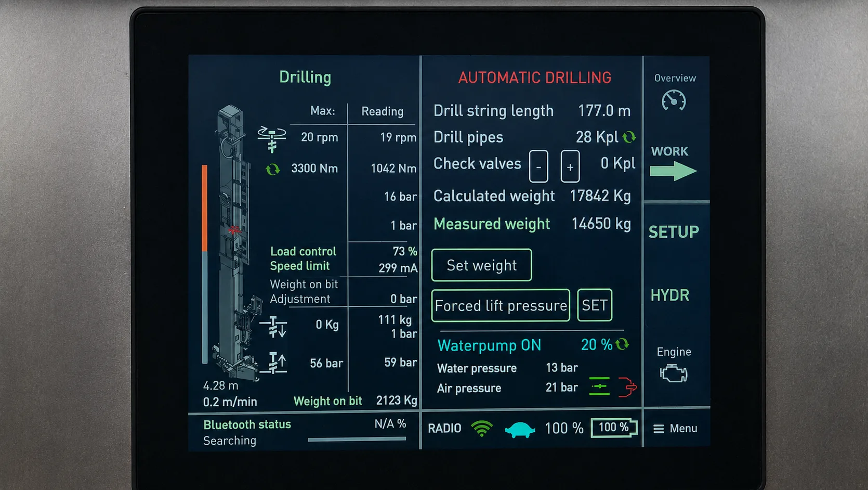Tap the Drill string length 177.0 m value
This screenshot has height=490, width=868.
click(x=604, y=111)
